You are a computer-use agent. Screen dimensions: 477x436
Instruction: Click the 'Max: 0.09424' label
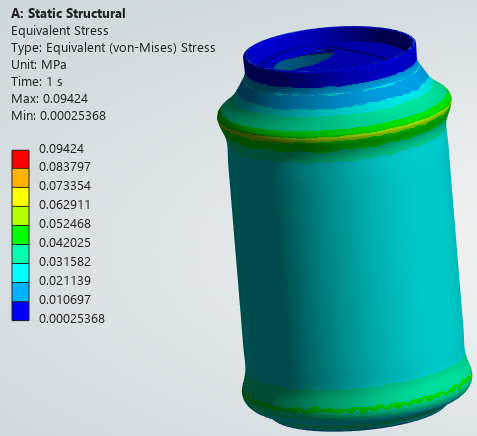click(x=50, y=99)
